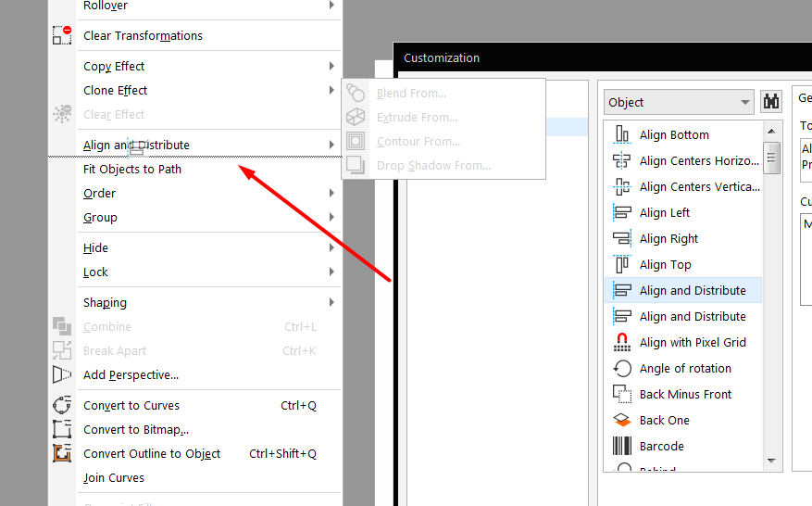Select the Align Bottom command icon
The height and width of the screenshot is (506, 812).
tap(621, 134)
